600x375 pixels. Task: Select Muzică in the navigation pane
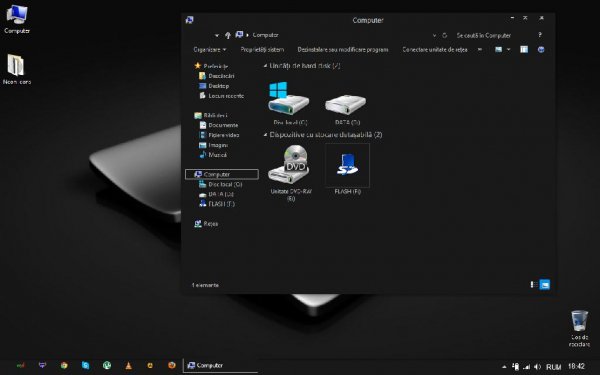point(213,155)
